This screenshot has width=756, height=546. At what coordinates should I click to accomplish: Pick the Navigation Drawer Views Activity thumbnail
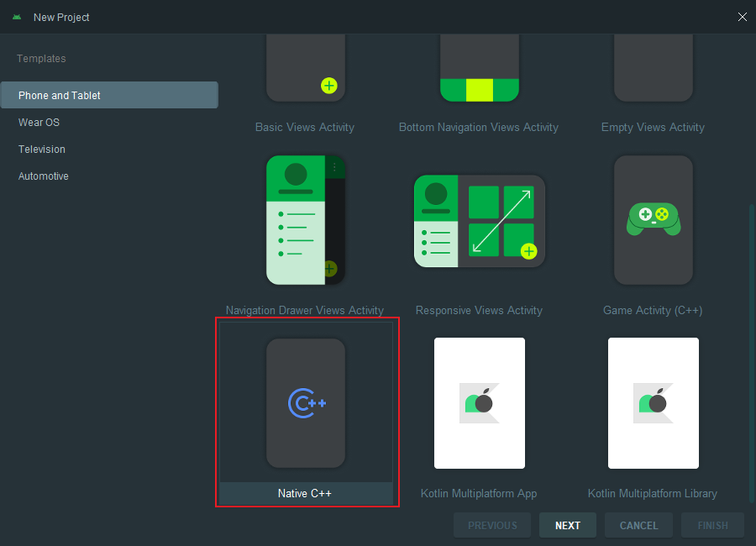click(306, 220)
